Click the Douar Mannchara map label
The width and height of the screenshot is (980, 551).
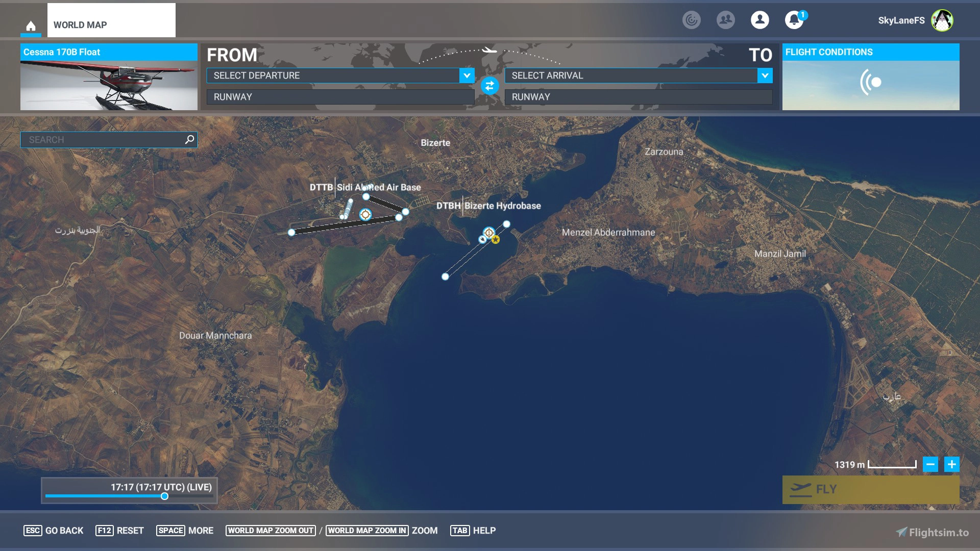(x=215, y=335)
